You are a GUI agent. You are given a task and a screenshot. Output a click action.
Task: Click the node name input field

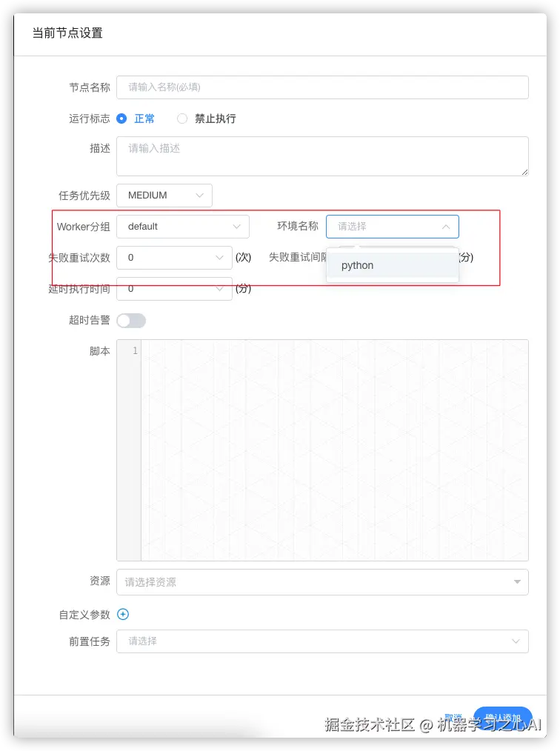click(x=322, y=87)
